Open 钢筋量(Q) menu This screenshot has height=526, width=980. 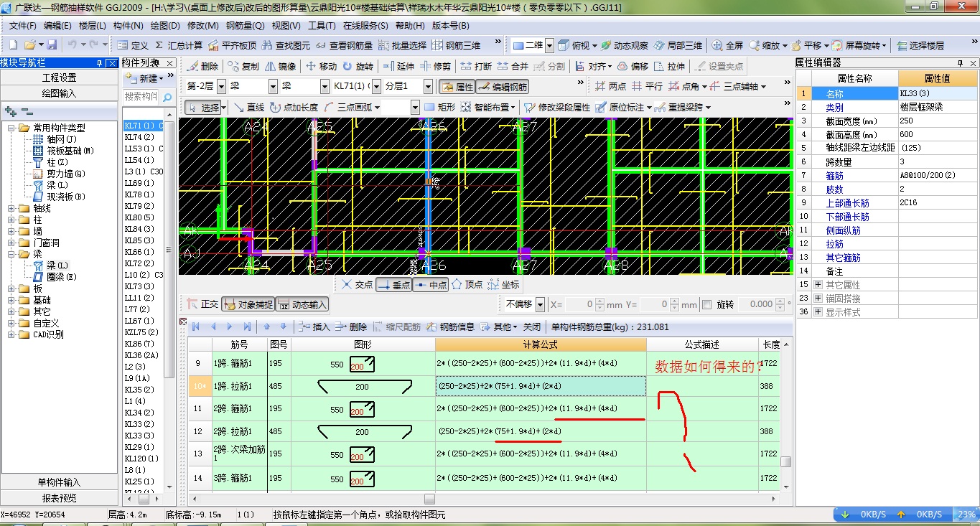(245, 26)
